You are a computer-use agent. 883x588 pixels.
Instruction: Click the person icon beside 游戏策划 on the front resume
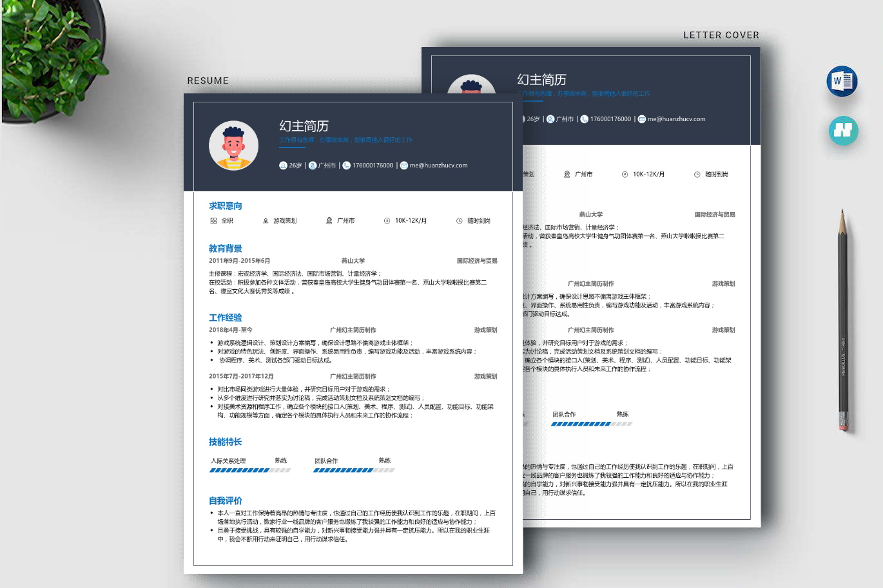click(x=266, y=221)
